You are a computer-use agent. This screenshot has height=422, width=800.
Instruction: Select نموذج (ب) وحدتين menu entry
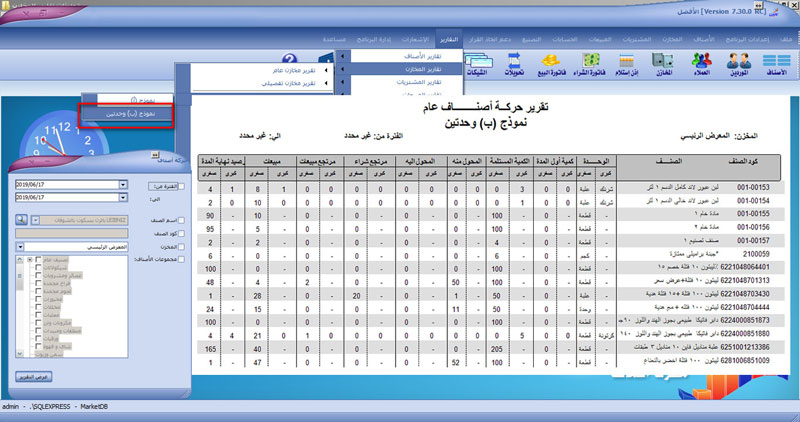click(127, 114)
